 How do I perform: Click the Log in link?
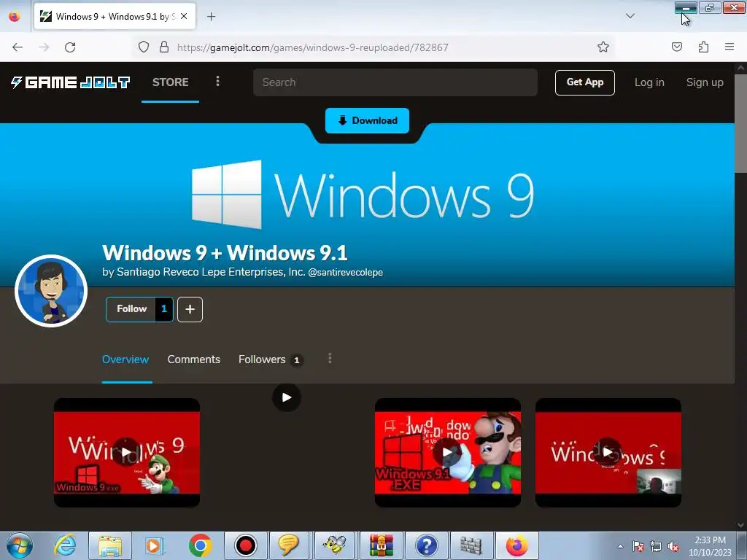point(649,82)
